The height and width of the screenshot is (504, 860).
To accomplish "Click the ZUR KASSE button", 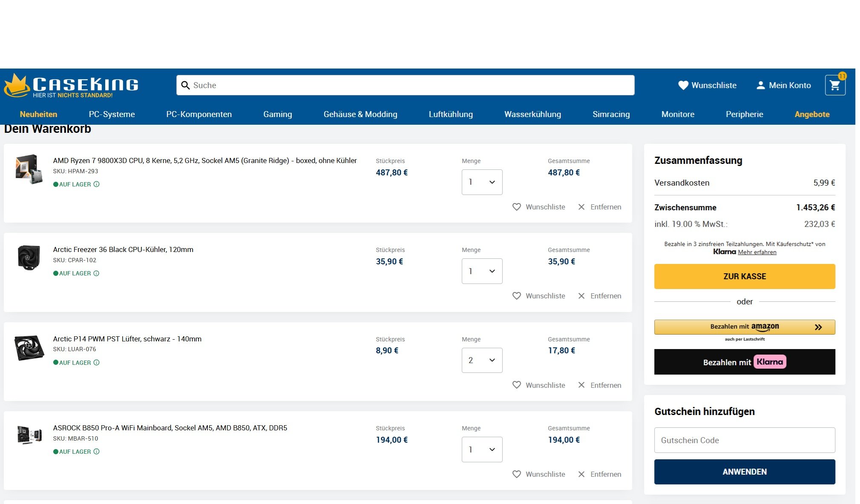I will coord(744,276).
